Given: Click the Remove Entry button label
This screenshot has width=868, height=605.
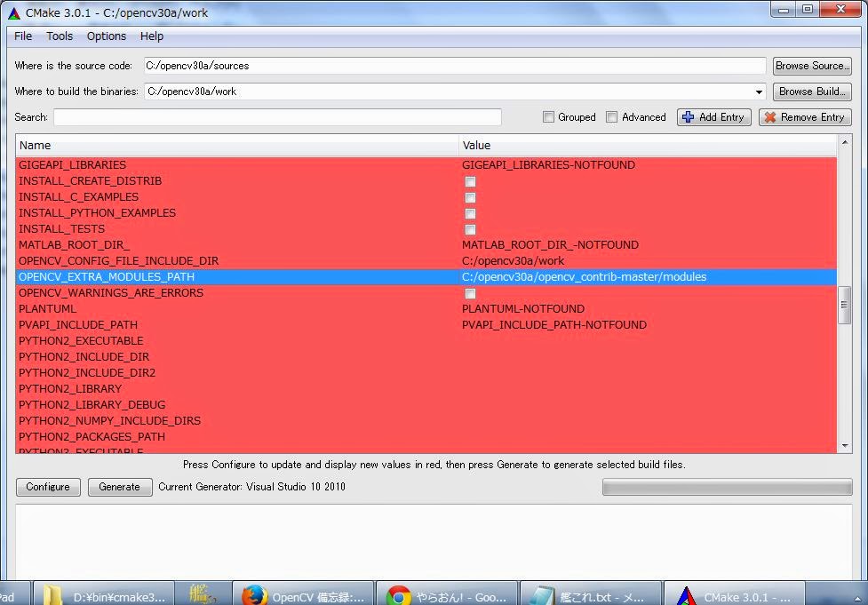Looking at the screenshot, I should [812, 116].
